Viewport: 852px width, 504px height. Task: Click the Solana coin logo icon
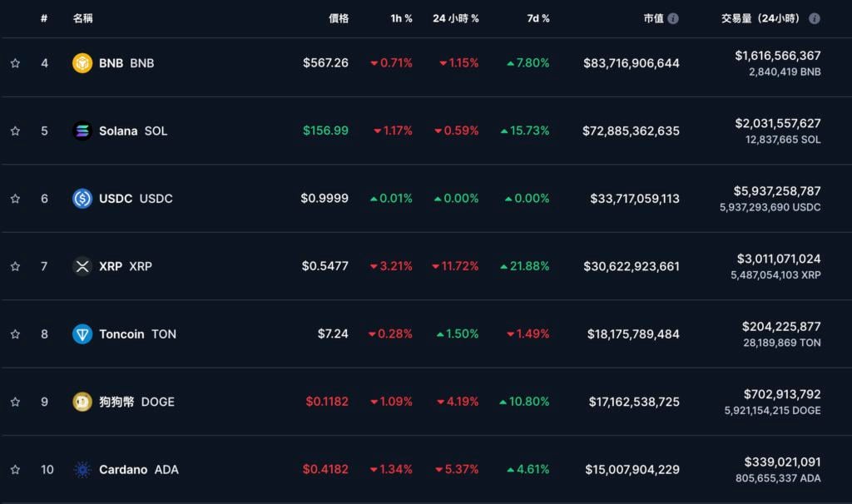pos(82,131)
